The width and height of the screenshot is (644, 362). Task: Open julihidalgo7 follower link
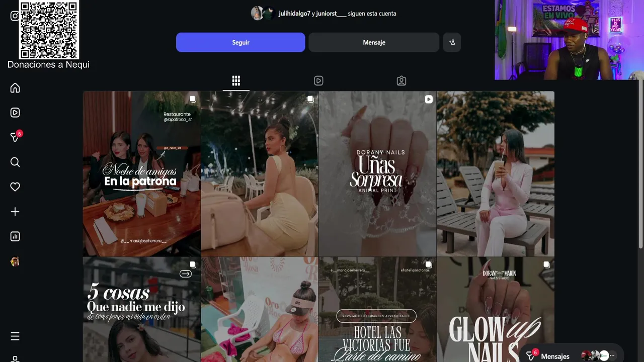coord(294,14)
